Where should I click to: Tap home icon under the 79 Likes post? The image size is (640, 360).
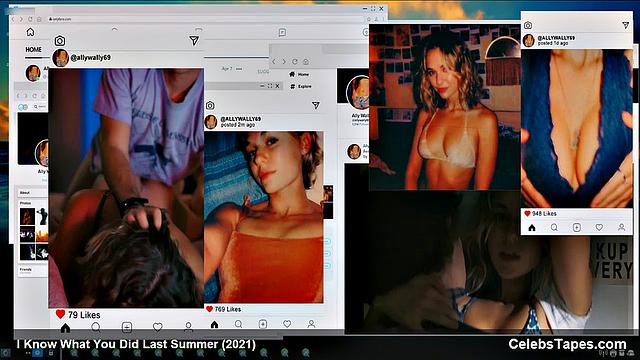[65, 327]
